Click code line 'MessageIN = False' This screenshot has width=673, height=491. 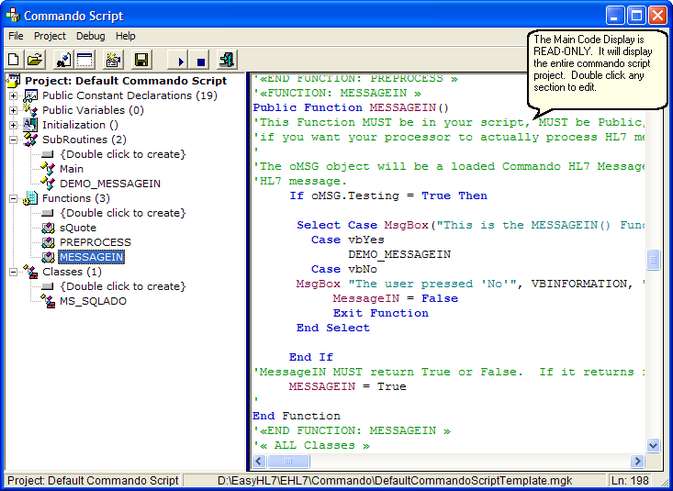(x=395, y=298)
